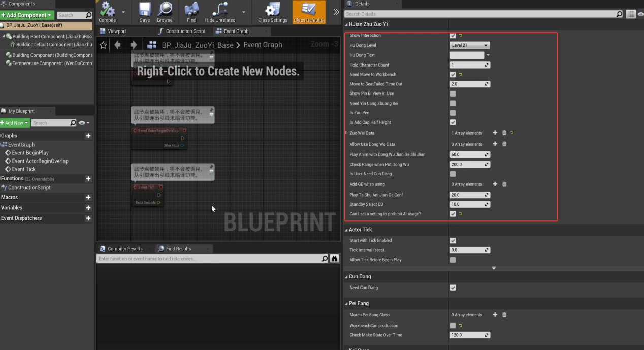The image size is (644, 350).
Task: Click the Compile toolbar icon
Action: (107, 12)
